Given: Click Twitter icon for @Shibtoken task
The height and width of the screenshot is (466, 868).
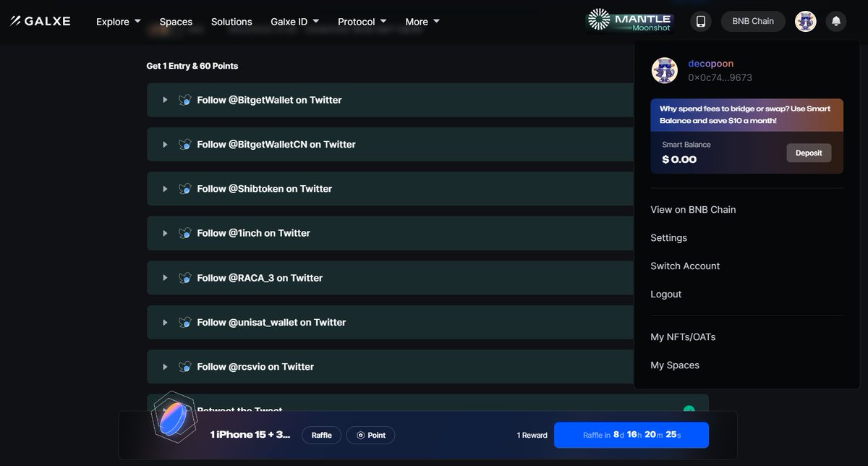Looking at the screenshot, I should pyautogui.click(x=184, y=189).
